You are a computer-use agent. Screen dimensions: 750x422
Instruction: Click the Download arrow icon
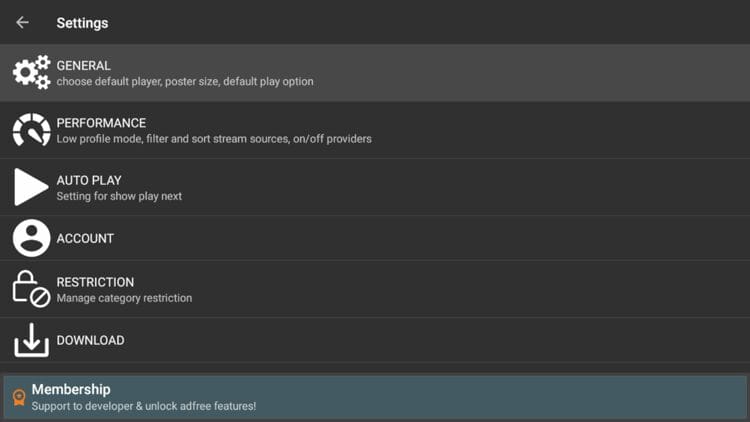coord(31,340)
